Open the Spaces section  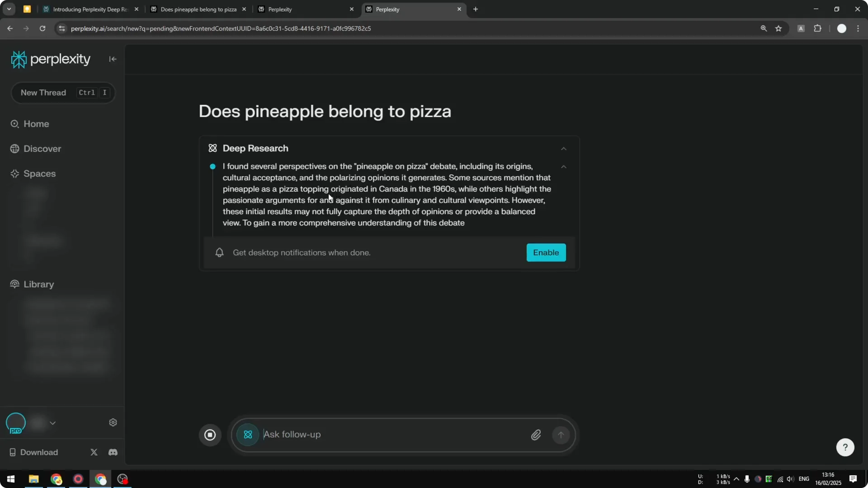(x=40, y=174)
